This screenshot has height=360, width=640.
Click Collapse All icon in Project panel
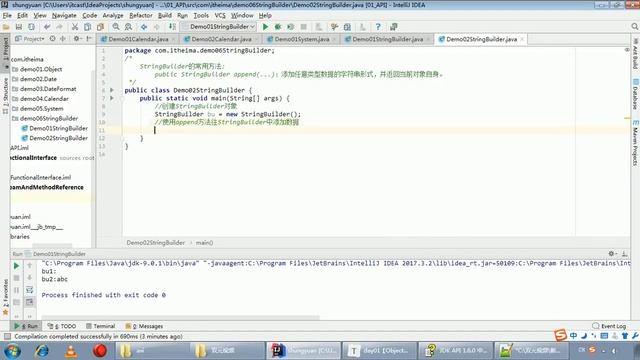point(62,39)
